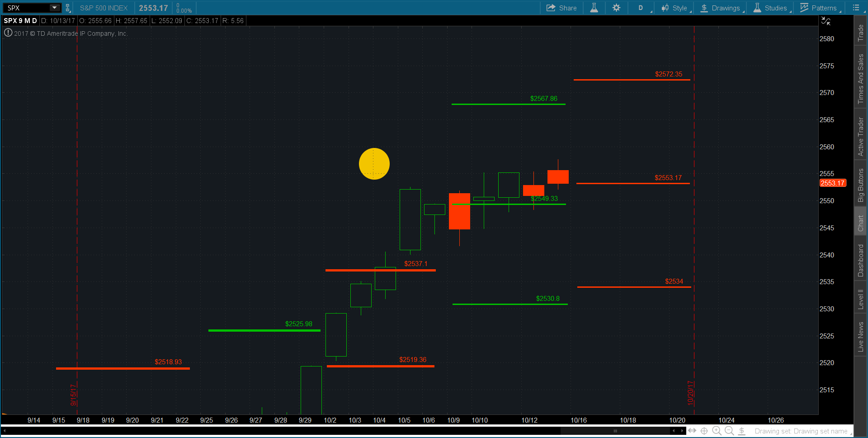The width and height of the screenshot is (868, 438).
Task: Click the price-scale dollar icon at bottom
Action: click(742, 431)
